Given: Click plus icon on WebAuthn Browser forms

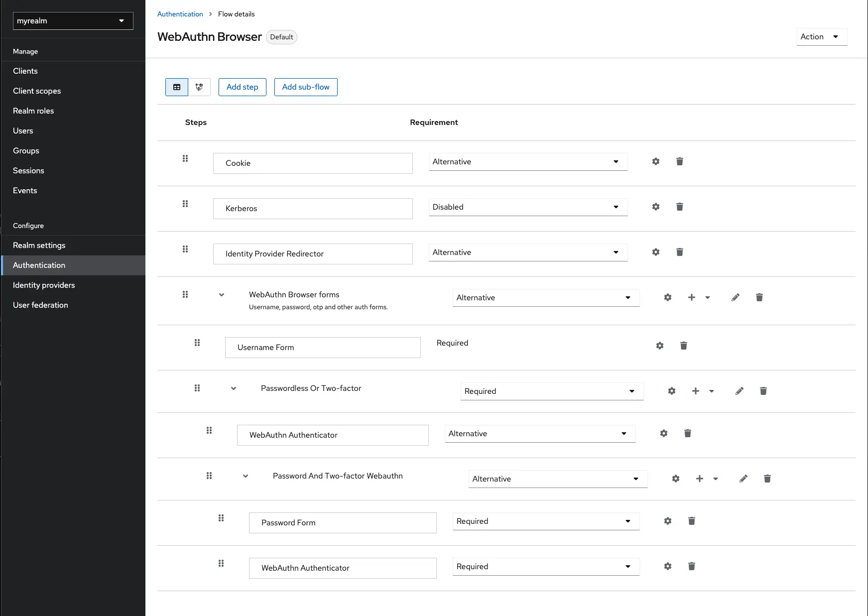Looking at the screenshot, I should [692, 297].
